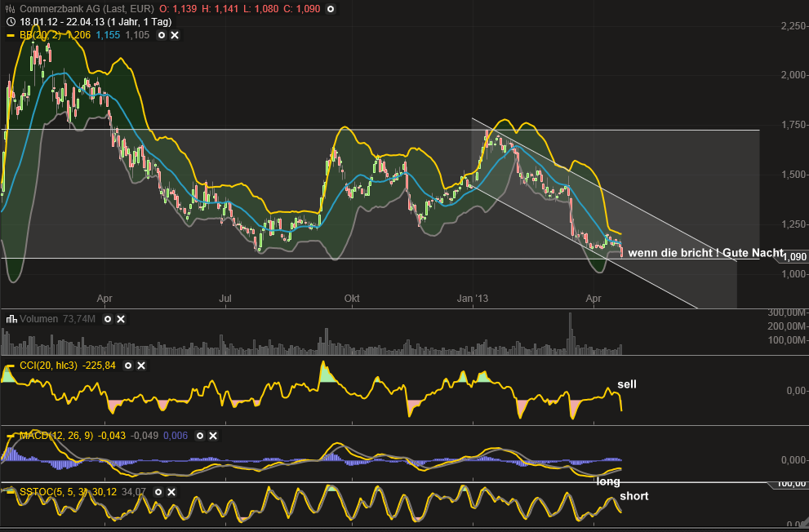
Task: Close the SSTOC indicator panel
Action: tap(171, 492)
